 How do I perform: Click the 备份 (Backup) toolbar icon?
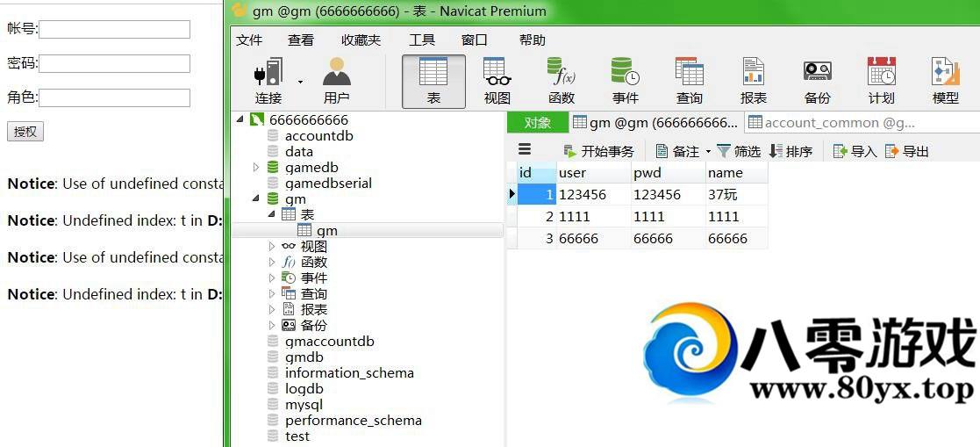click(818, 81)
